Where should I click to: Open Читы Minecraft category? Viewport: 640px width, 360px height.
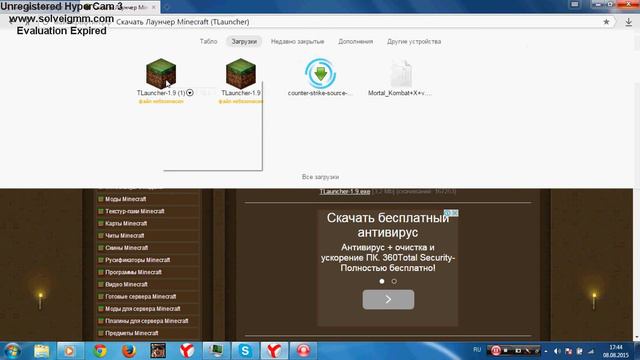pyautogui.click(x=124, y=236)
